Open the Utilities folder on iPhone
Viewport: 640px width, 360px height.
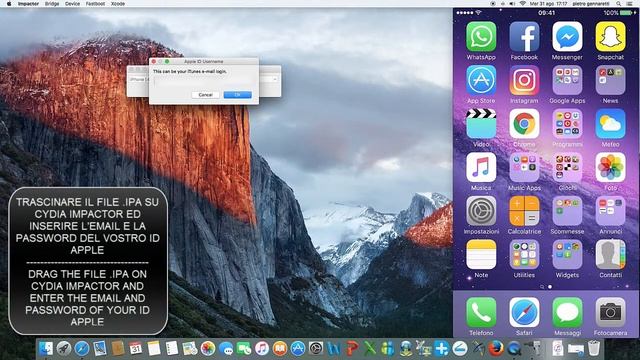(524, 255)
